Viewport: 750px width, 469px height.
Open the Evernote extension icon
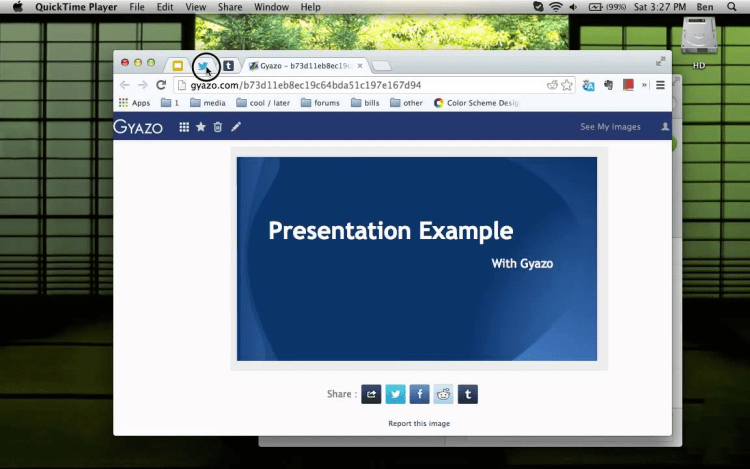pos(608,85)
